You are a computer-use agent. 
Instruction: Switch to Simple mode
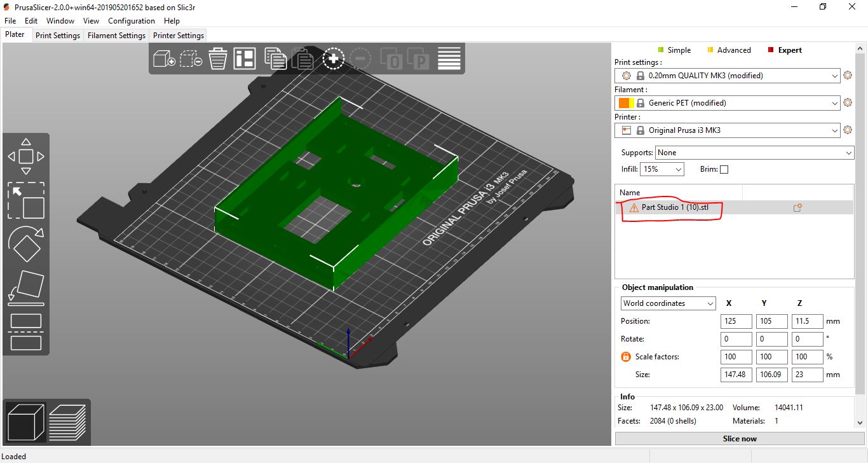[x=674, y=50]
